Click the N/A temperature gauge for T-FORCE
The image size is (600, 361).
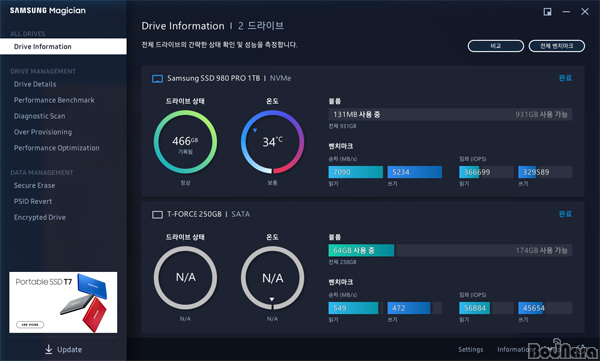(x=272, y=278)
